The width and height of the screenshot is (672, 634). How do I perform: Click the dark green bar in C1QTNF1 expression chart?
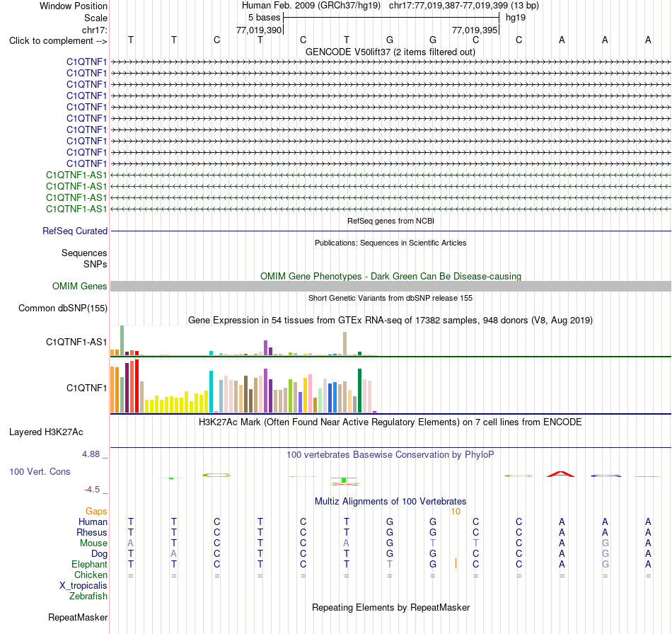click(x=359, y=391)
